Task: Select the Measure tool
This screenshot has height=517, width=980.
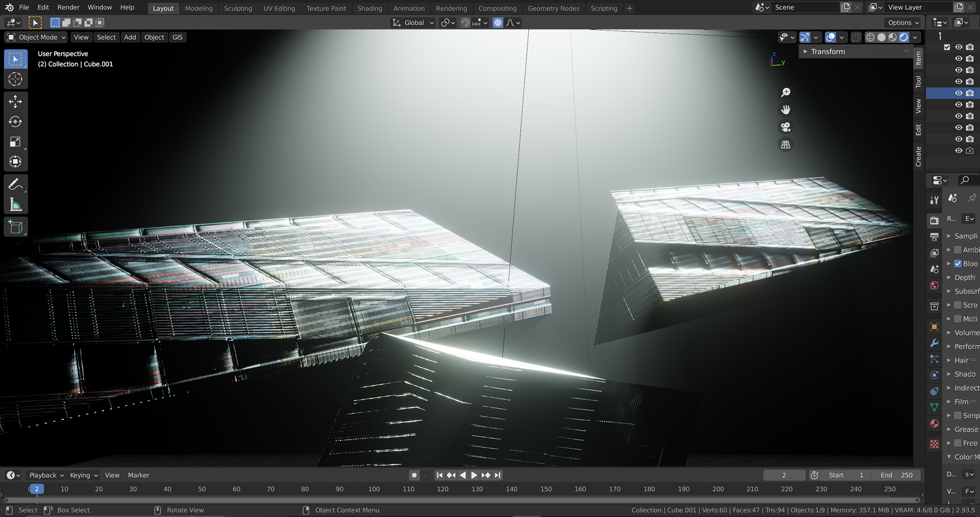Action: [x=15, y=204]
